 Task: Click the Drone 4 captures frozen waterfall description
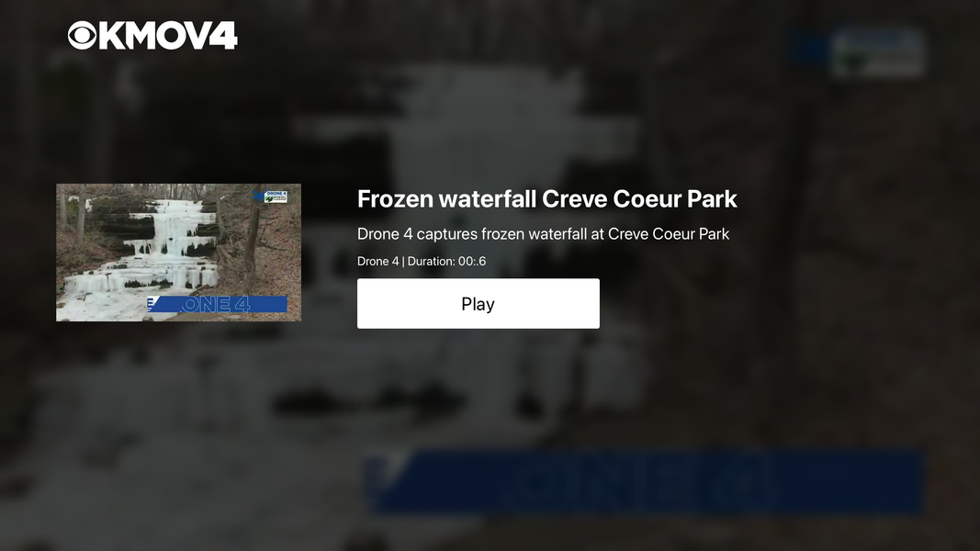pyautogui.click(x=543, y=233)
